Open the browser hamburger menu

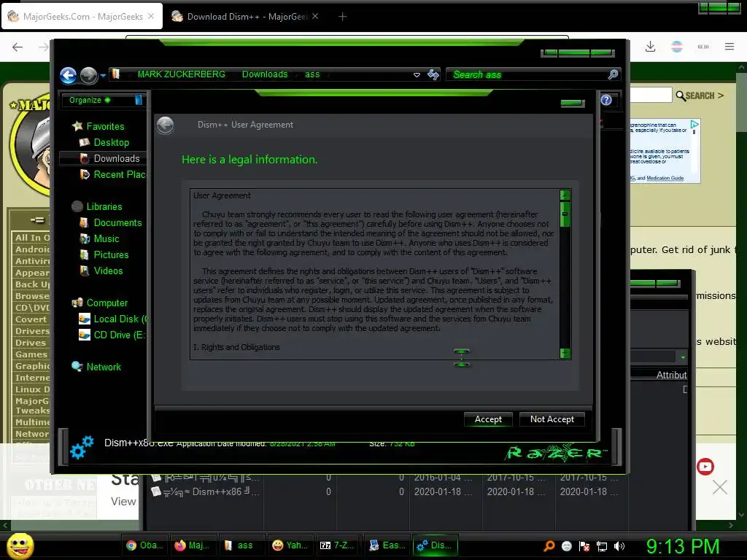tap(729, 47)
